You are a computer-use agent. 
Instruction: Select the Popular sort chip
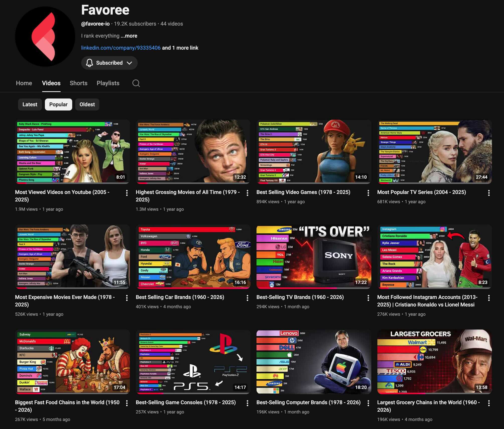click(58, 104)
